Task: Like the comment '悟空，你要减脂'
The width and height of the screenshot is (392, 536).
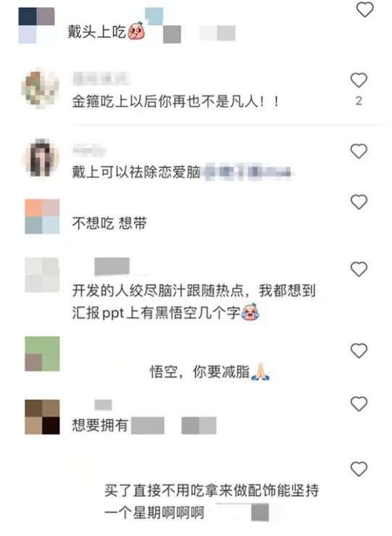Action: [359, 351]
